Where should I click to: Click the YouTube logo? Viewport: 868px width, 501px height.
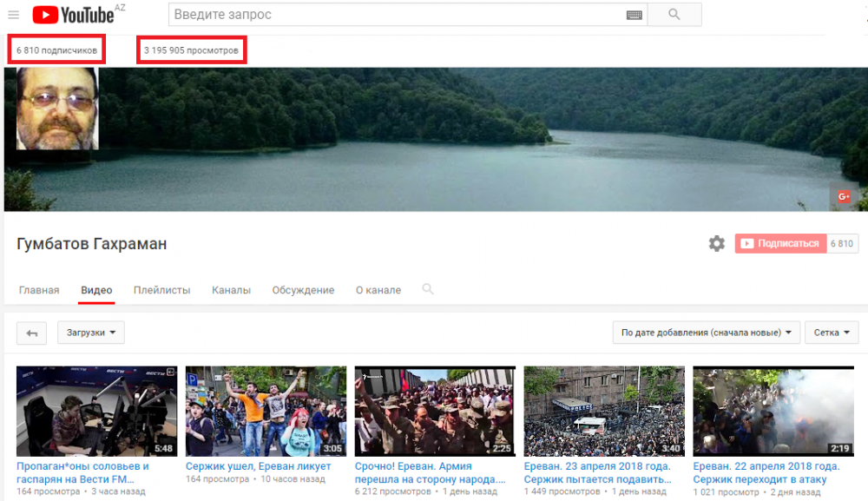pos(73,15)
